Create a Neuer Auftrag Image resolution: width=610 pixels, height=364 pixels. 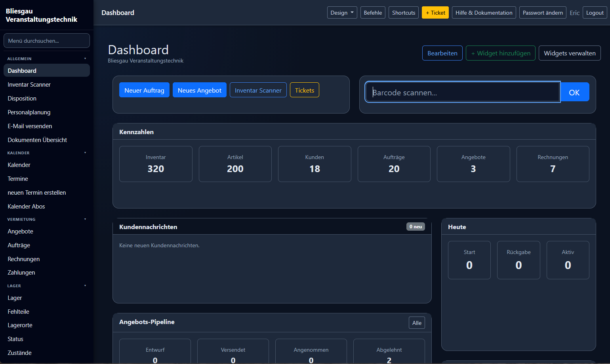point(144,90)
